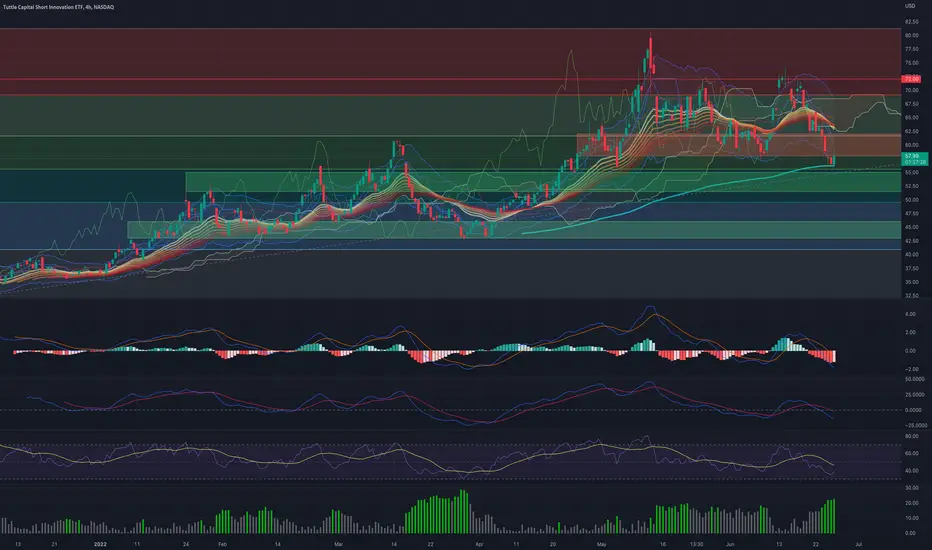The image size is (932, 550).
Task: Click the 13:30 label on time axis
Action: 696,544
